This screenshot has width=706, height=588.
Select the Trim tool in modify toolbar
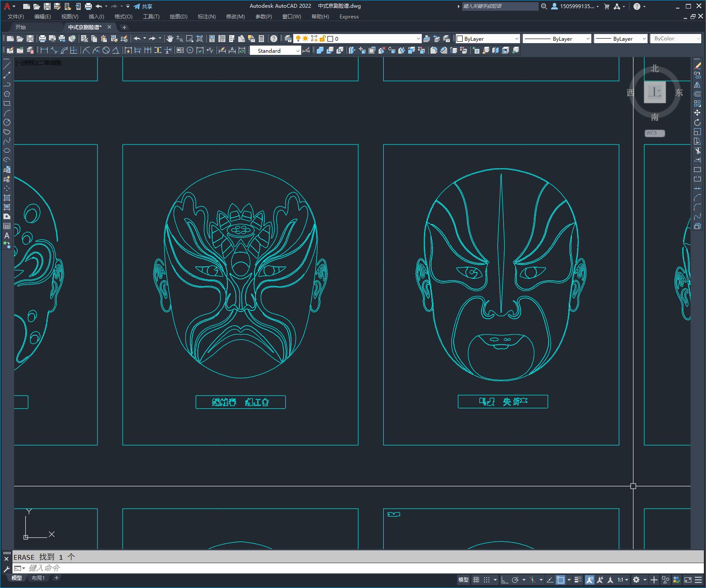point(697,151)
